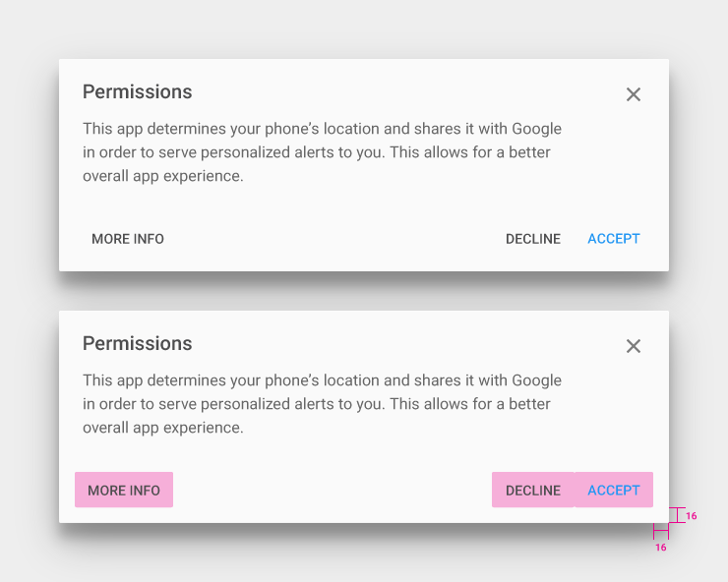Close the upper Permissions dialog with X
This screenshot has height=582, width=728.
(634, 94)
